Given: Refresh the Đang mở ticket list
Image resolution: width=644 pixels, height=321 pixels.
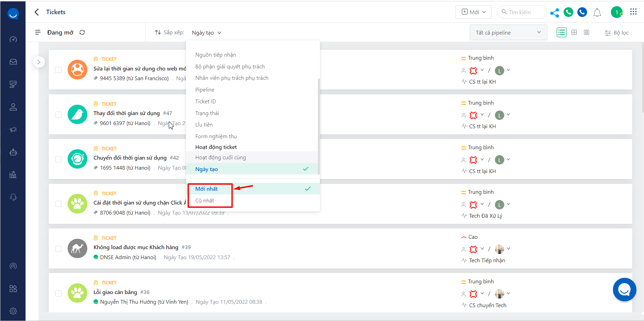Looking at the screenshot, I should [x=82, y=32].
